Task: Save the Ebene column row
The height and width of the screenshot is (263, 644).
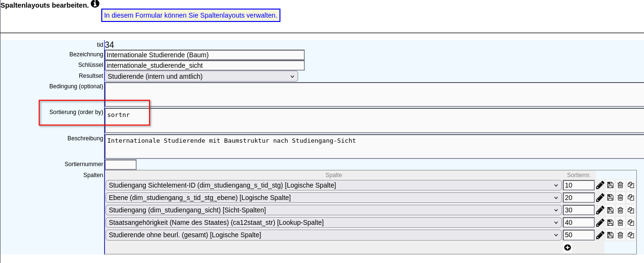Action: 610,198
